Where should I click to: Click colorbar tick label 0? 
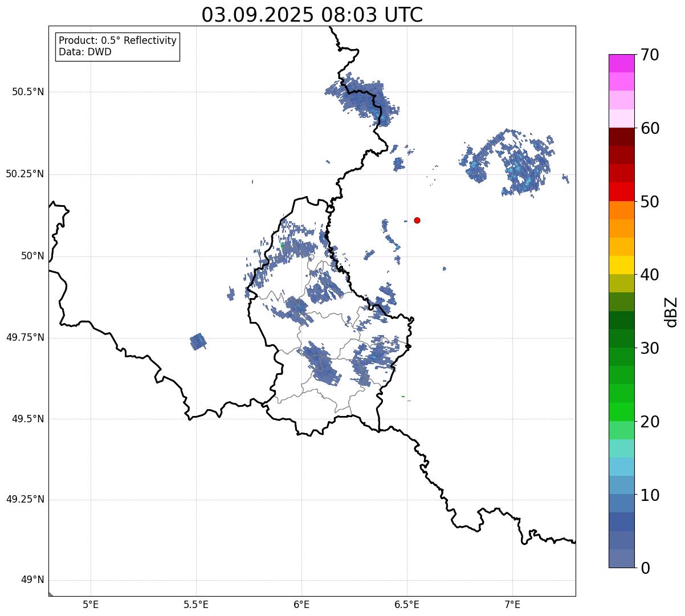pyautogui.click(x=645, y=568)
